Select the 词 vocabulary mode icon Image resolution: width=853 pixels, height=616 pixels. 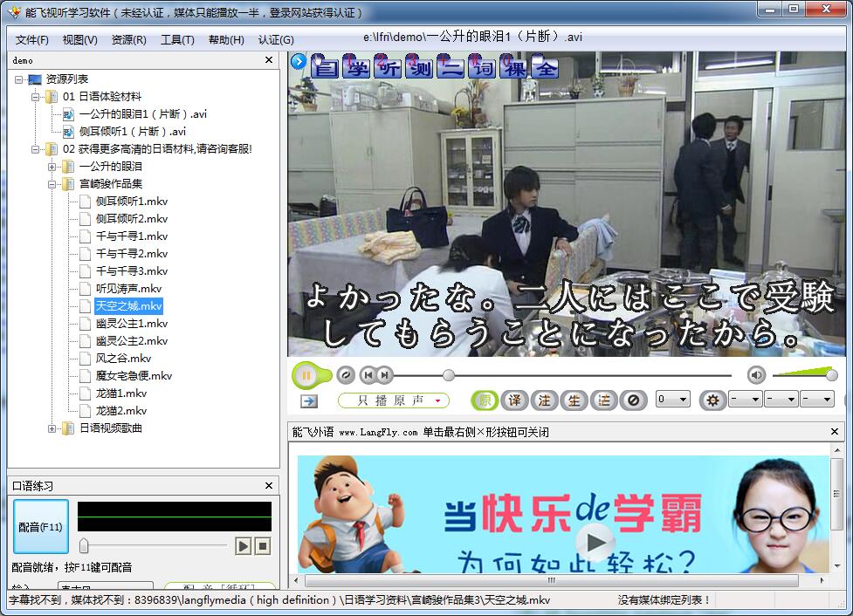tap(483, 65)
